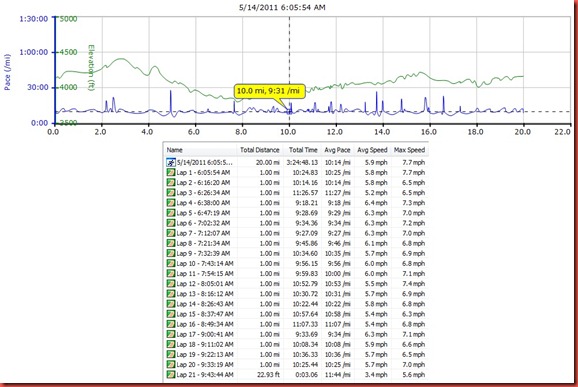Click Lap 21 distance 22.93 ft
Image resolution: width=578 pixels, height=387 pixels.
(269, 374)
